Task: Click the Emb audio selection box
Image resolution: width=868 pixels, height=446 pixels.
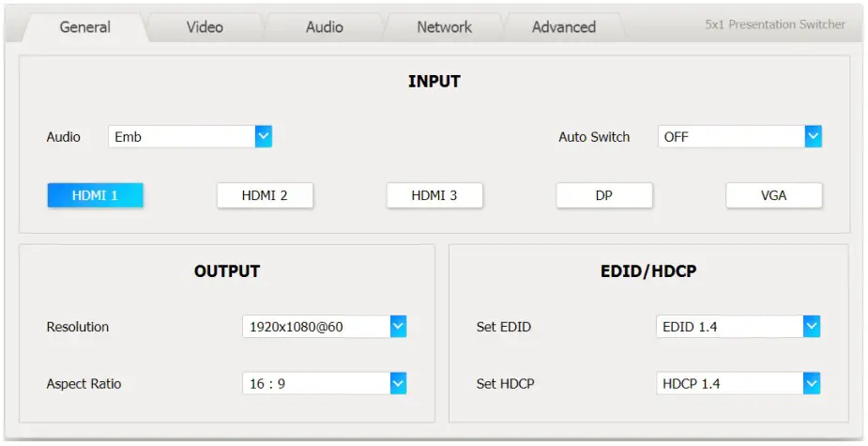Action: pos(181,137)
